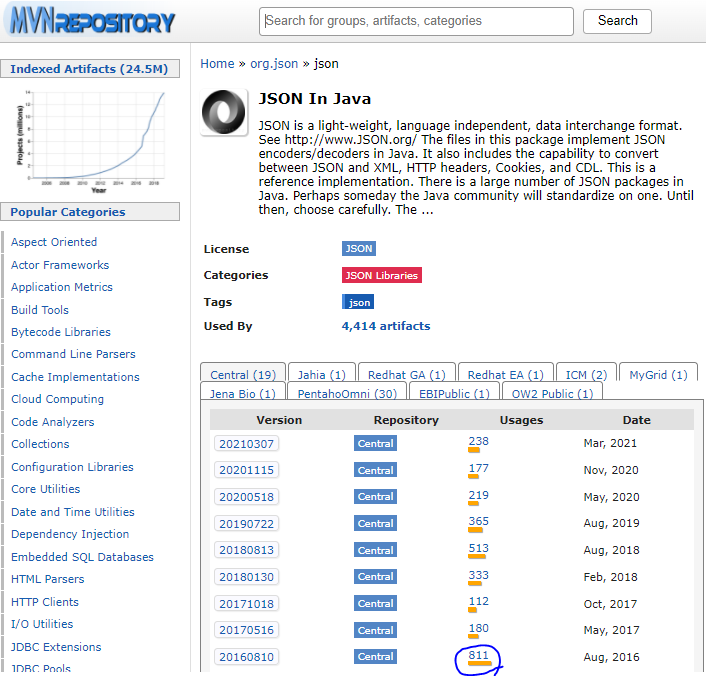Click the JSON In Java artifact logo
This screenshot has height=676, width=706.
pyautogui.click(x=224, y=113)
